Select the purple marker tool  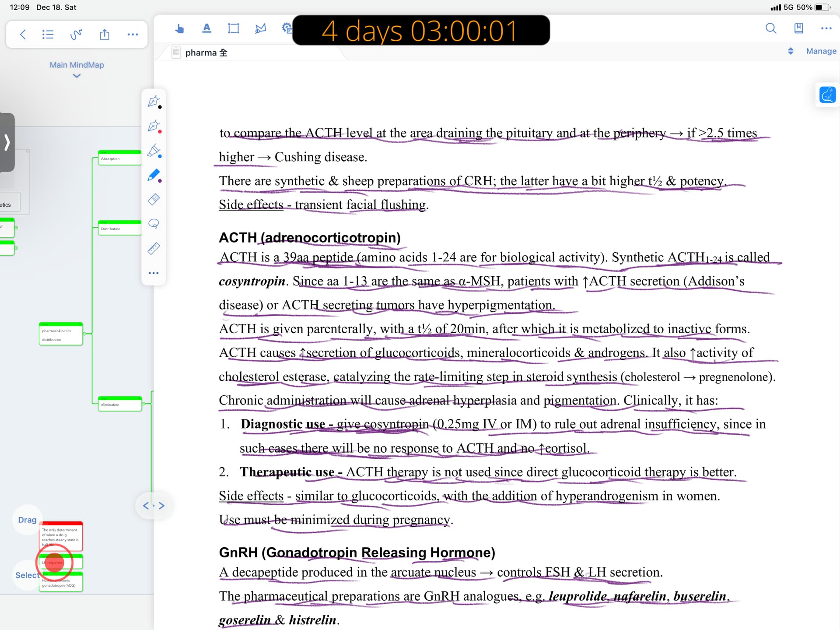tap(154, 176)
